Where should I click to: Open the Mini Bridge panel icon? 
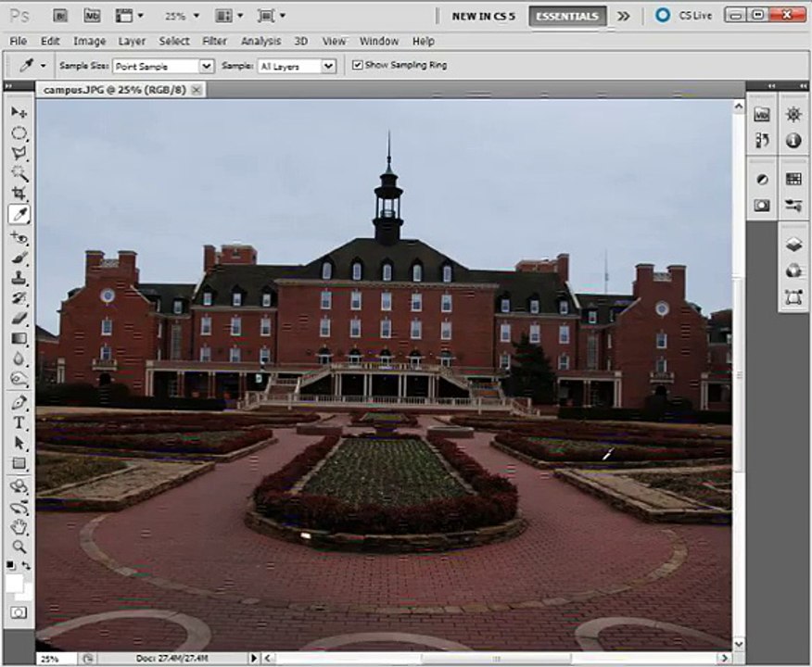coord(762,114)
